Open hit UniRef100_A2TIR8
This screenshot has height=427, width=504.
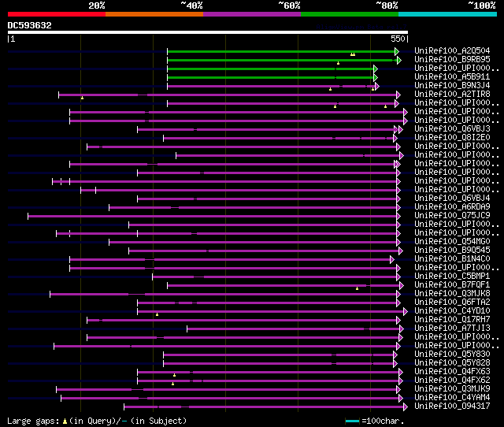click(x=452, y=95)
